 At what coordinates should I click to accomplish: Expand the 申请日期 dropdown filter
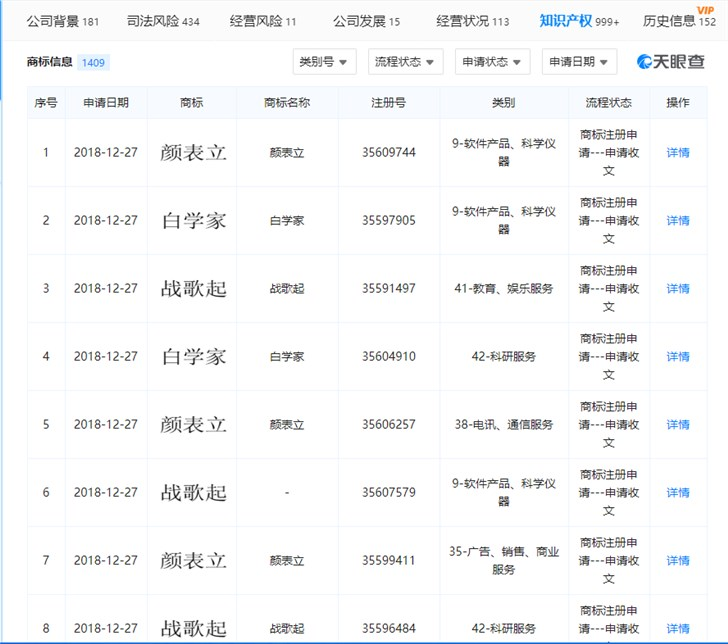tap(578, 62)
